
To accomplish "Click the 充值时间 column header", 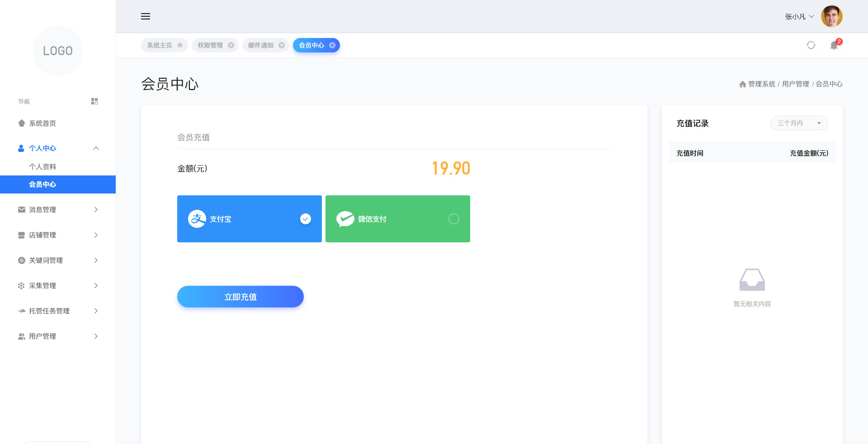I will coord(690,153).
